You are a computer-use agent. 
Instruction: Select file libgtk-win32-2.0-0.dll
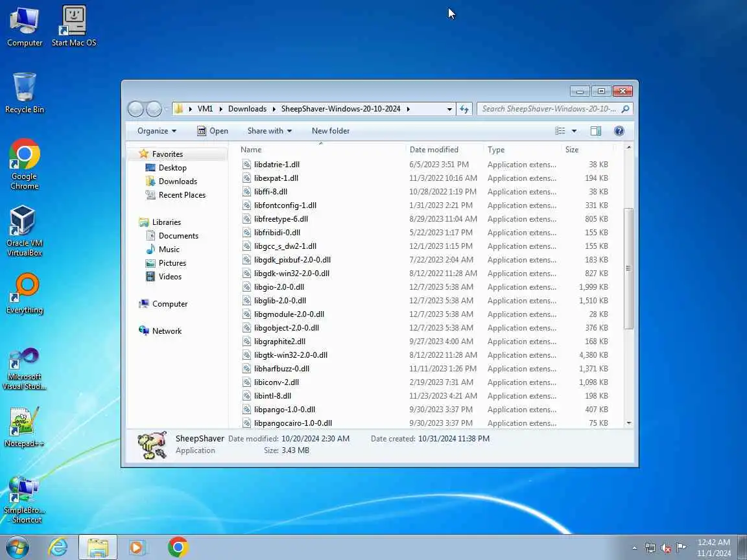tap(290, 355)
